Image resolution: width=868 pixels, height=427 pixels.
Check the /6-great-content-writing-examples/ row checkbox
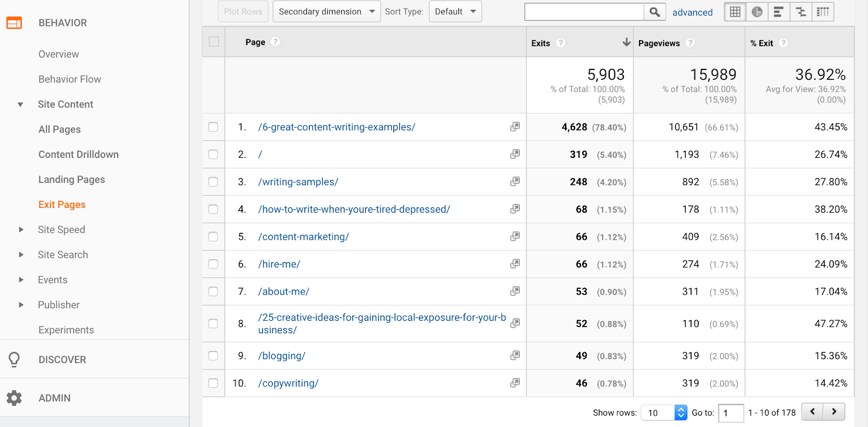[213, 127]
